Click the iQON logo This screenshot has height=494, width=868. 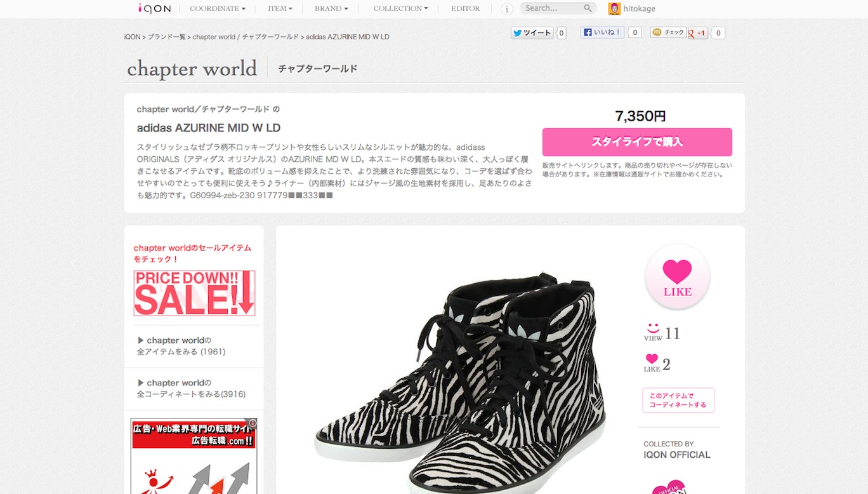click(x=154, y=8)
